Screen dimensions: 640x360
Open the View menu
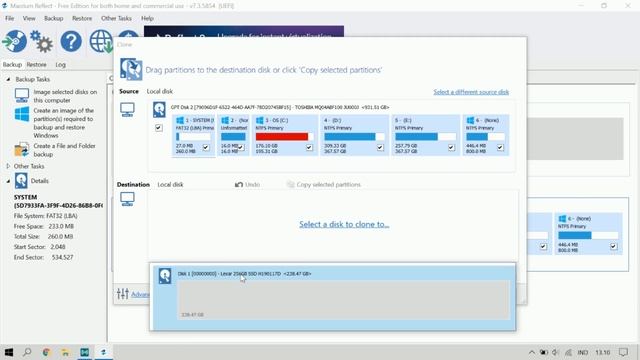click(29, 18)
